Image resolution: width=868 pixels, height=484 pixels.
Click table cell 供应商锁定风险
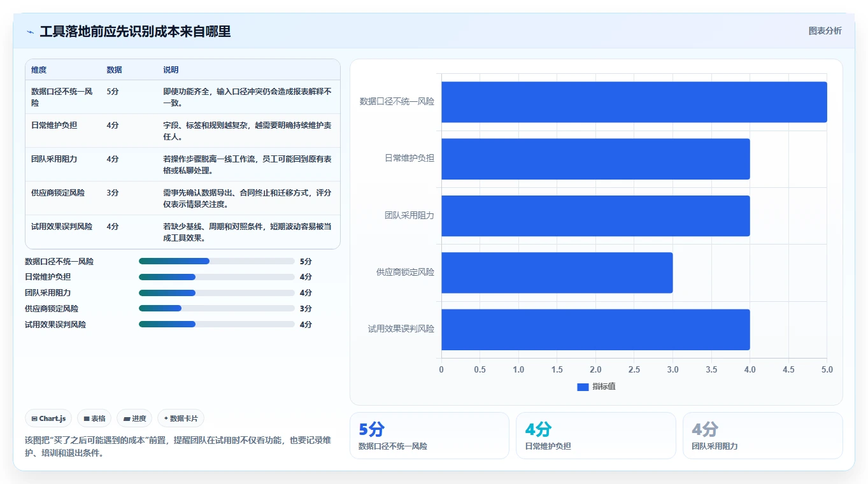[x=58, y=193]
